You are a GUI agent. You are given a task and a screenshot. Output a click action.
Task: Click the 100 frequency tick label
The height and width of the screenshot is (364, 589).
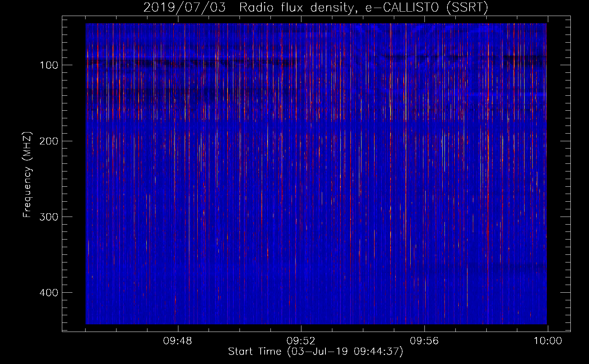[x=49, y=65]
